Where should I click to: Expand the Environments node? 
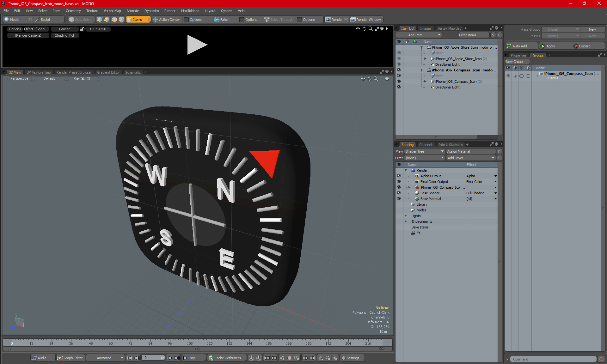coord(406,221)
